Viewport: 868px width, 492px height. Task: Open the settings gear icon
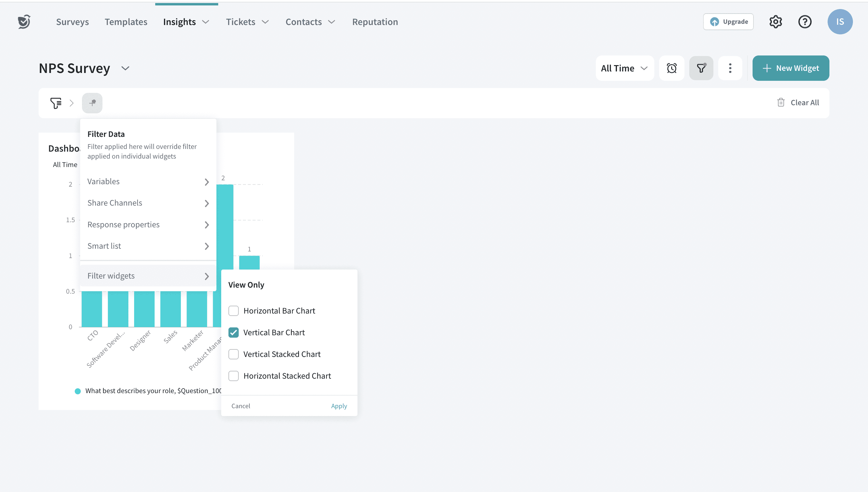tap(775, 22)
